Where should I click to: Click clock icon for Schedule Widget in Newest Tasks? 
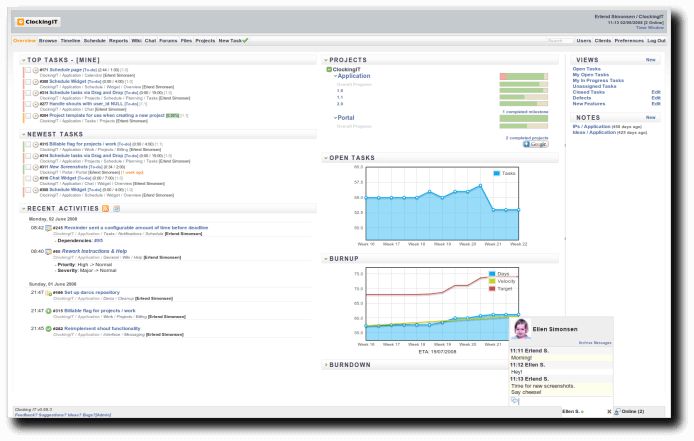[x=35, y=190]
